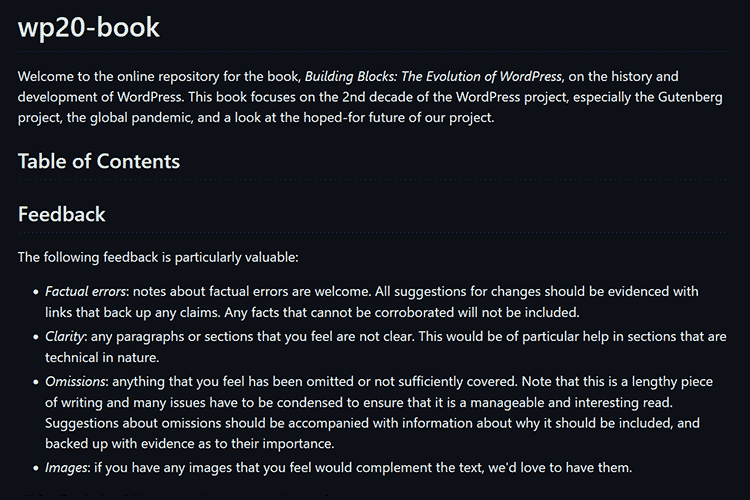Click the italic term Images
750x500 pixels.
(x=67, y=468)
